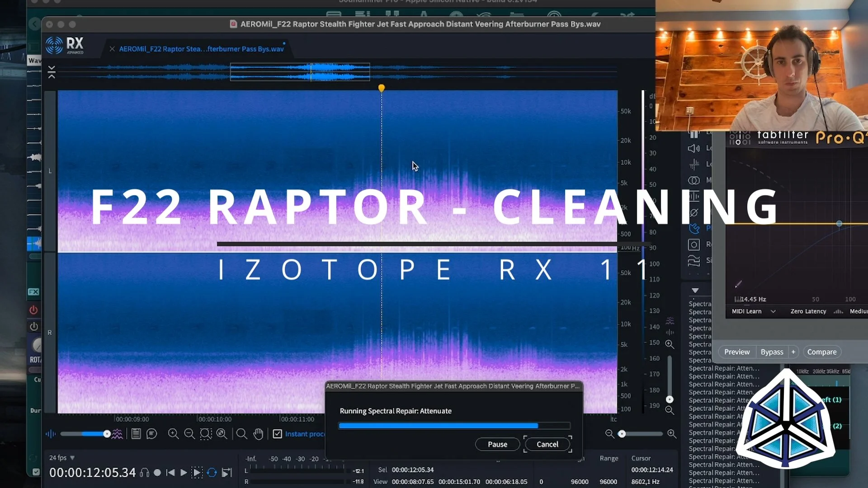The height and width of the screenshot is (488, 868).
Task: Expand the MIDI Learn dropdown arrow
Action: coord(773,311)
